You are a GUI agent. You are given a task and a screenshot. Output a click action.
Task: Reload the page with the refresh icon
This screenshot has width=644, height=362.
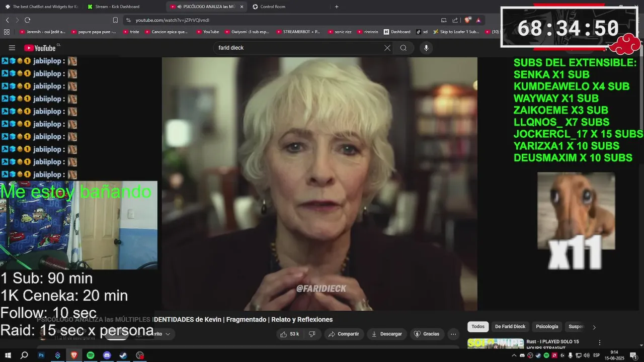pyautogui.click(x=27, y=20)
